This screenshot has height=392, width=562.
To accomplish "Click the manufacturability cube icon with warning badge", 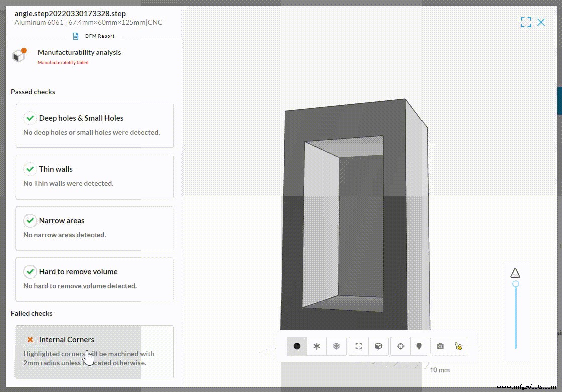I will (x=19, y=56).
